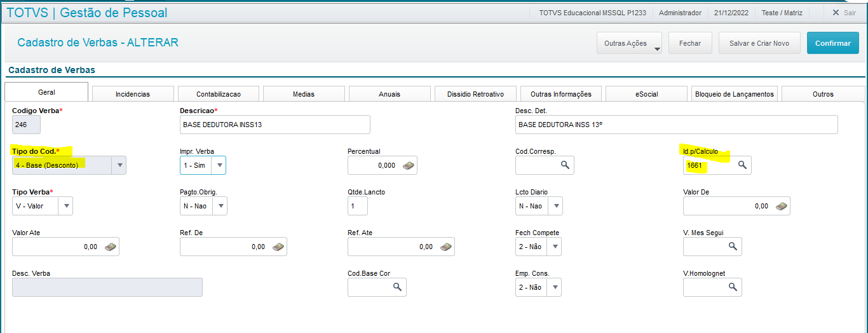Open lookup magnifier for V. Mes Segui

732,247
